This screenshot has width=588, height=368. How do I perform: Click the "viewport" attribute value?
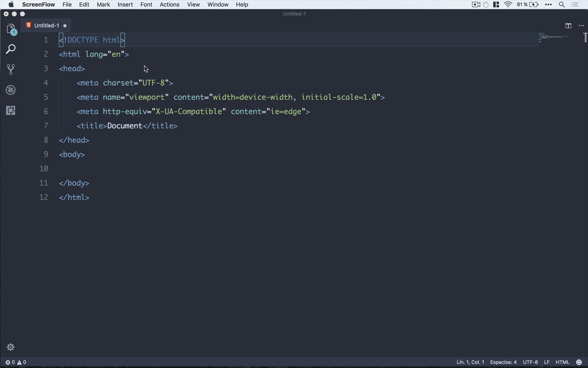tap(147, 97)
